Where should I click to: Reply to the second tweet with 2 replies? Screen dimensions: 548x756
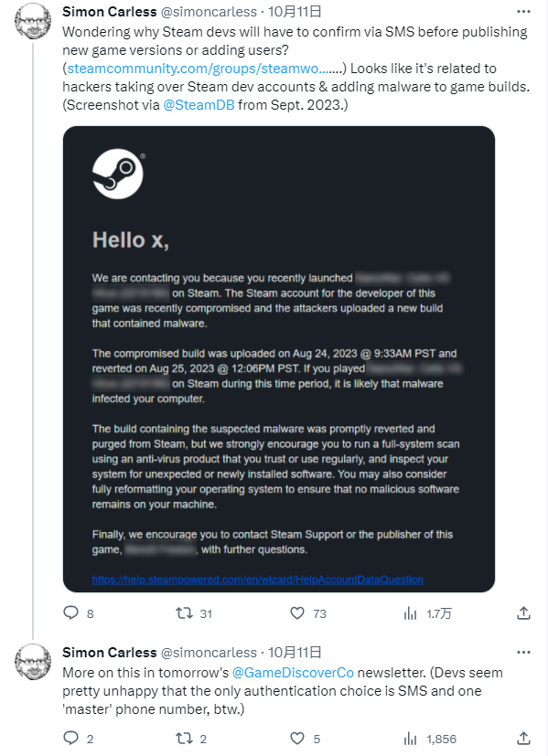click(71, 738)
